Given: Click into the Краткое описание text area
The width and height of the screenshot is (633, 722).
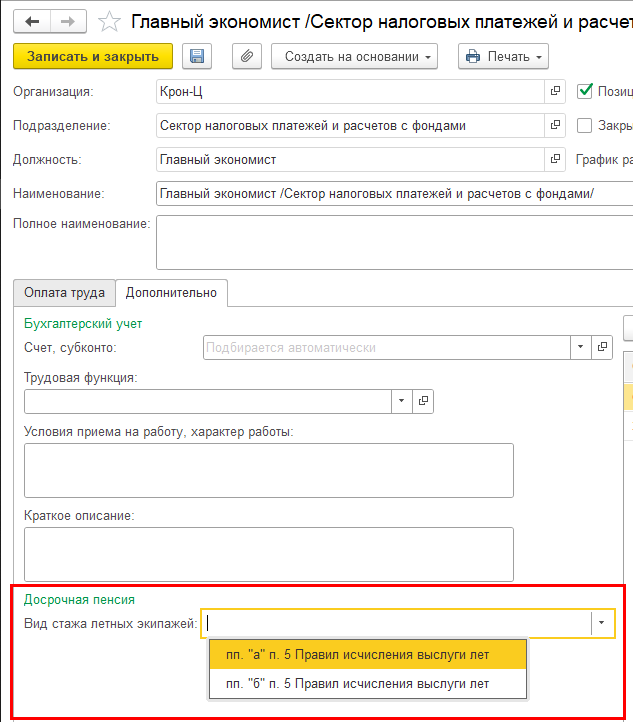Looking at the screenshot, I should (268, 554).
